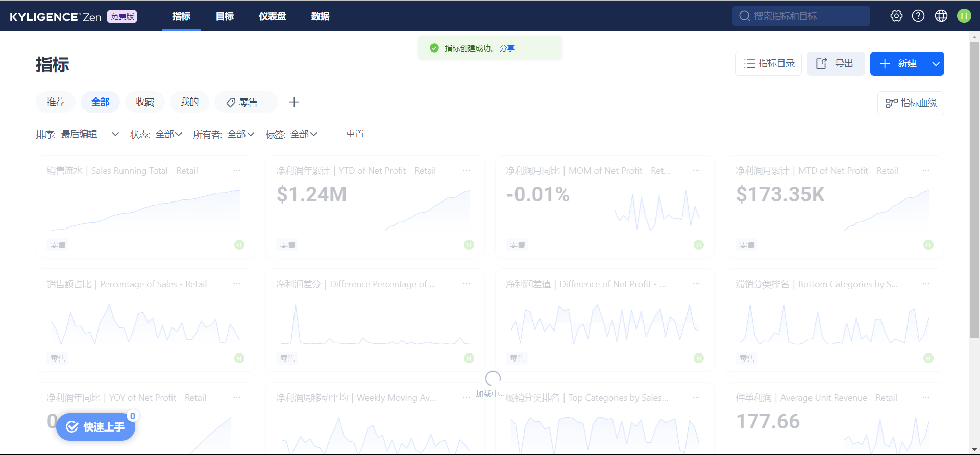
Task: Click 零售 tag on Difference of Net Profit card
Action: tap(518, 358)
